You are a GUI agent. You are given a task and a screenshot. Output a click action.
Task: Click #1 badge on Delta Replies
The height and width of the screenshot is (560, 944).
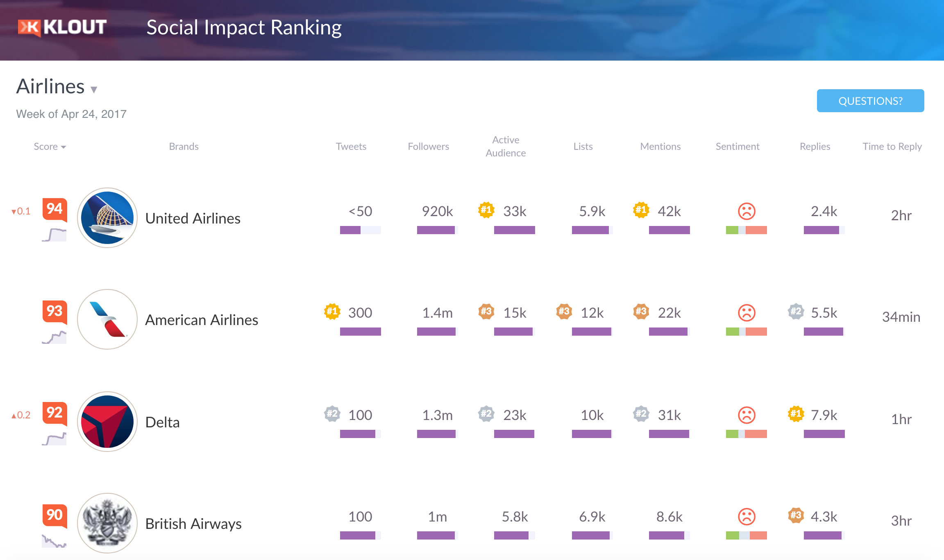click(796, 414)
